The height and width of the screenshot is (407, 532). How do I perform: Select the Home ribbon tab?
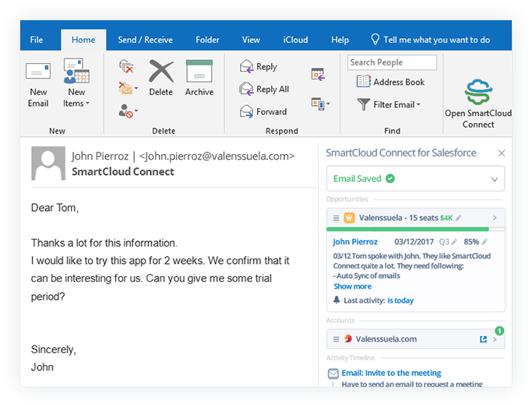pyautogui.click(x=83, y=40)
